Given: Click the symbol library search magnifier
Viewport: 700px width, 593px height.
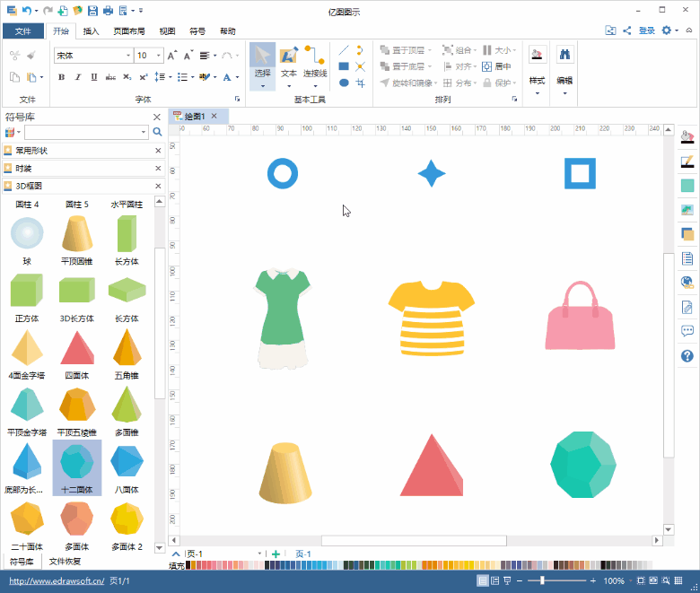Looking at the screenshot, I should pos(157,132).
